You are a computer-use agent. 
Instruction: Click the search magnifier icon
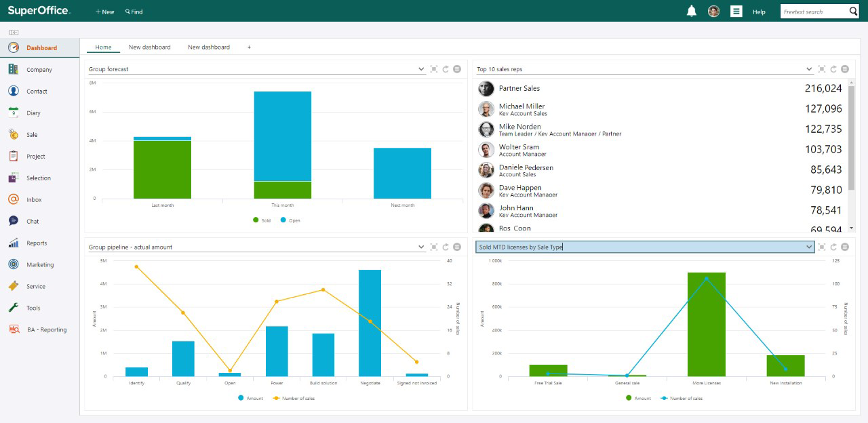tap(854, 11)
